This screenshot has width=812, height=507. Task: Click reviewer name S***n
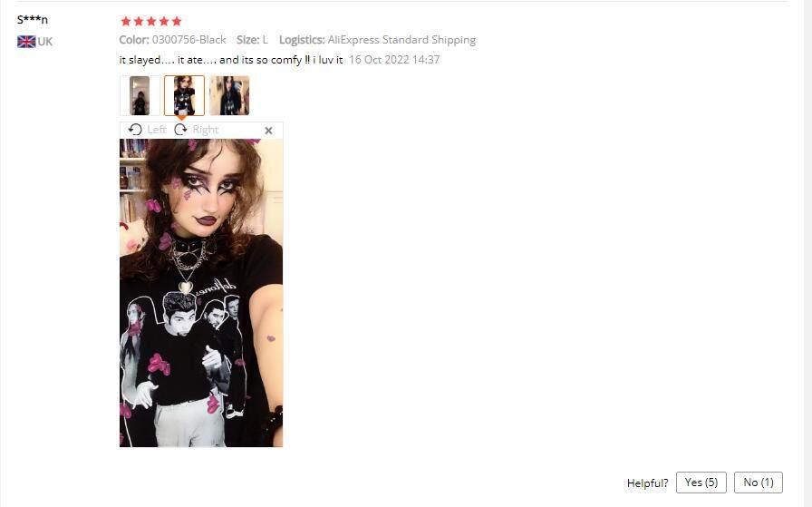(32, 20)
